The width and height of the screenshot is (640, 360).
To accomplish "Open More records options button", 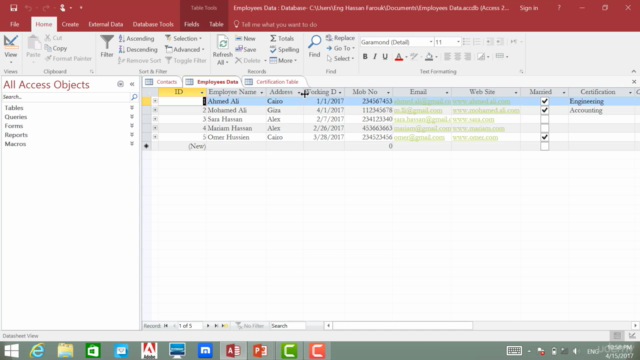I will click(x=283, y=60).
